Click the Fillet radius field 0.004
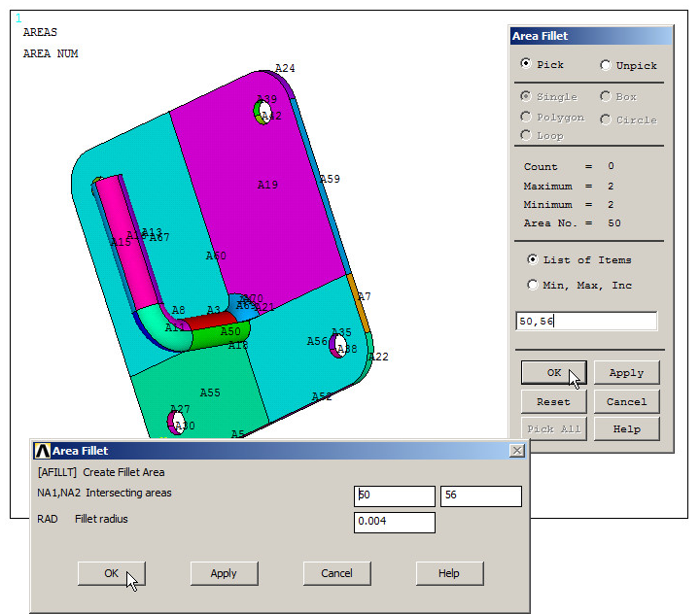 click(x=394, y=522)
